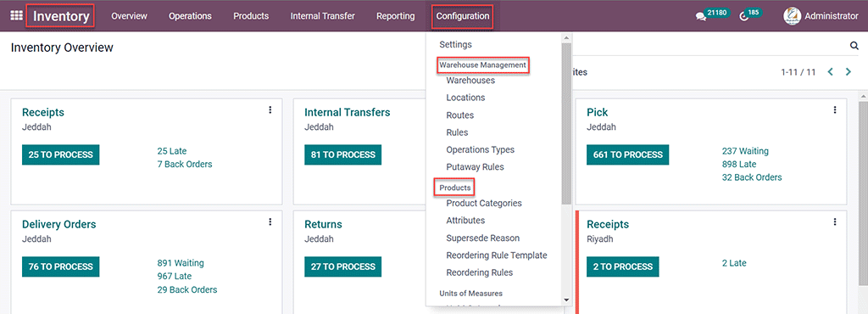Open the apps grid icon
The width and height of the screenshot is (868, 314).
[x=16, y=16]
